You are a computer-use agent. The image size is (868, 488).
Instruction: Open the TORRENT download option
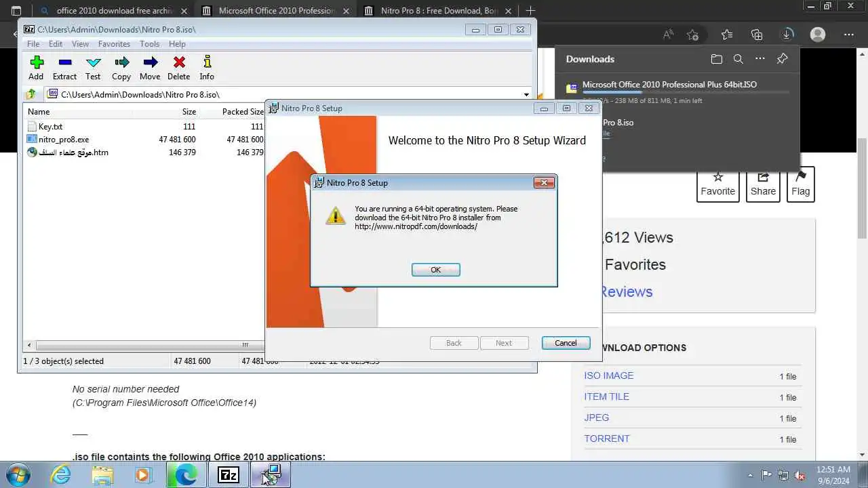(x=607, y=439)
